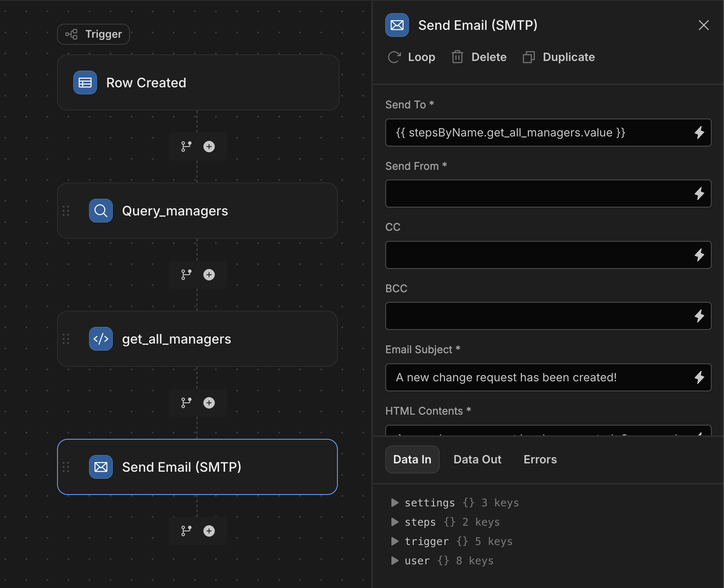Click the Query_managers search icon

(x=101, y=211)
